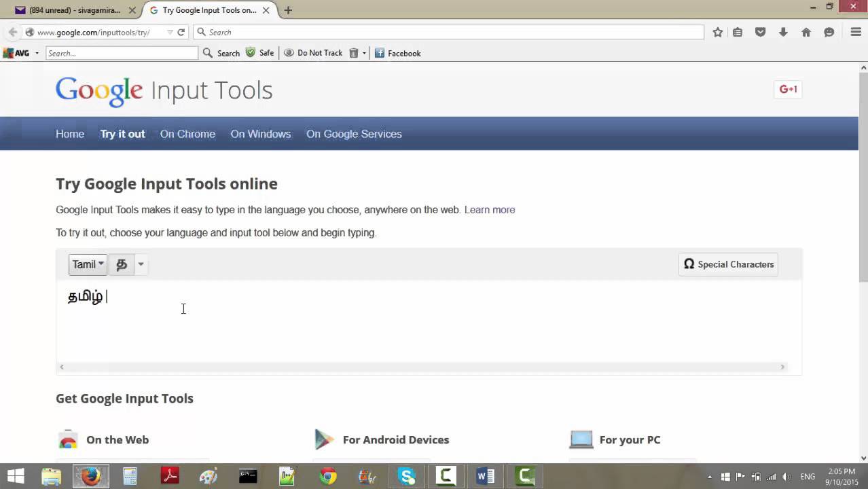Open the Windows Start button
Image resolution: width=868 pixels, height=489 pixels.
(15, 476)
